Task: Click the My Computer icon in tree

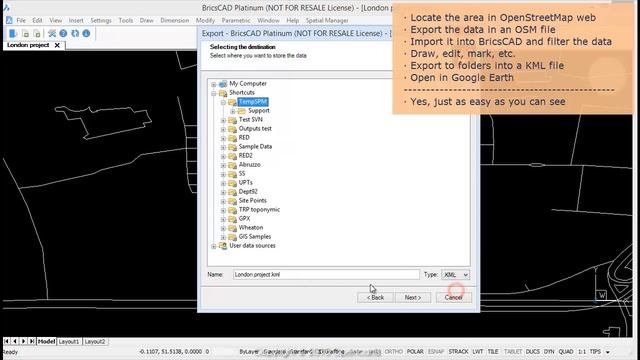Action: (x=223, y=84)
